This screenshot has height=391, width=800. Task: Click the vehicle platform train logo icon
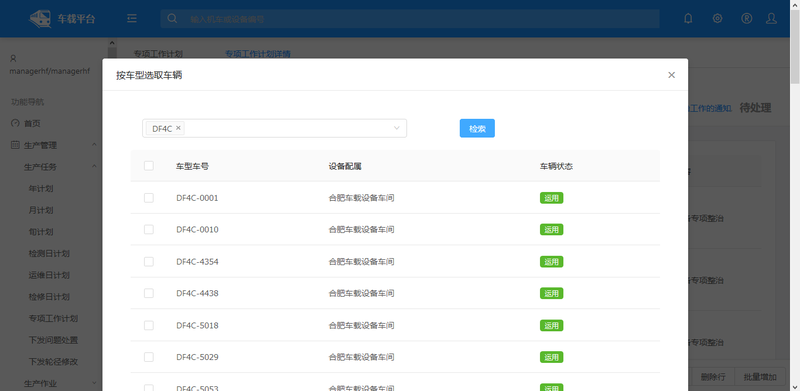[40, 19]
